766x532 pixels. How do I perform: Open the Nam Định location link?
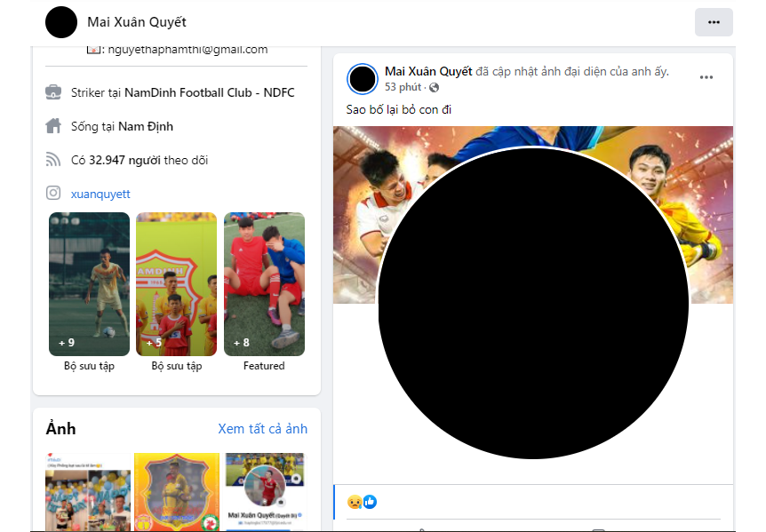coord(146,127)
